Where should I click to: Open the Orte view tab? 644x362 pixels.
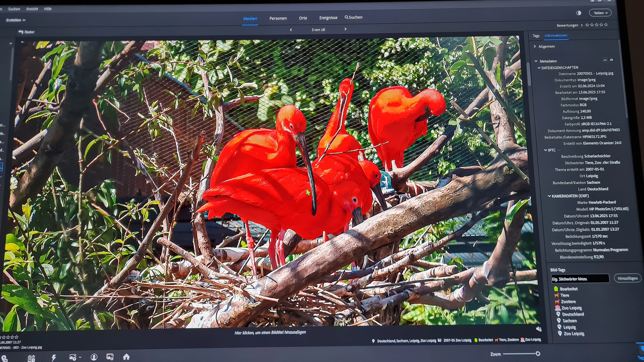tap(303, 18)
